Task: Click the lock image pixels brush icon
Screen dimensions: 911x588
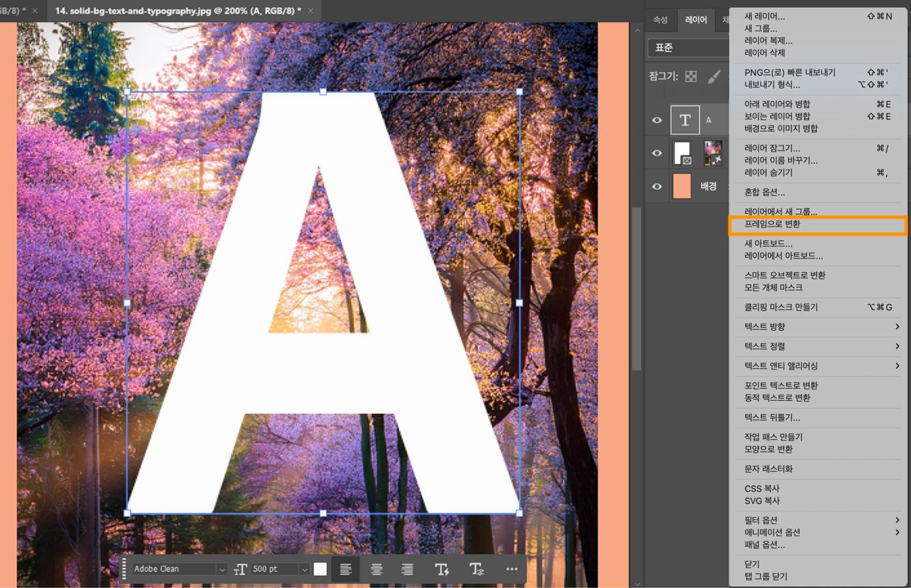Action: [713, 76]
